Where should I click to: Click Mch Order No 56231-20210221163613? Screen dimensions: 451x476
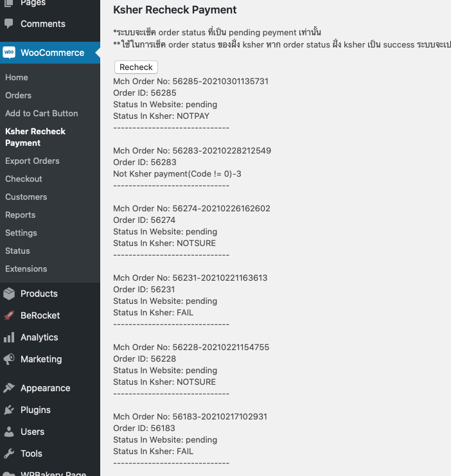(x=190, y=278)
